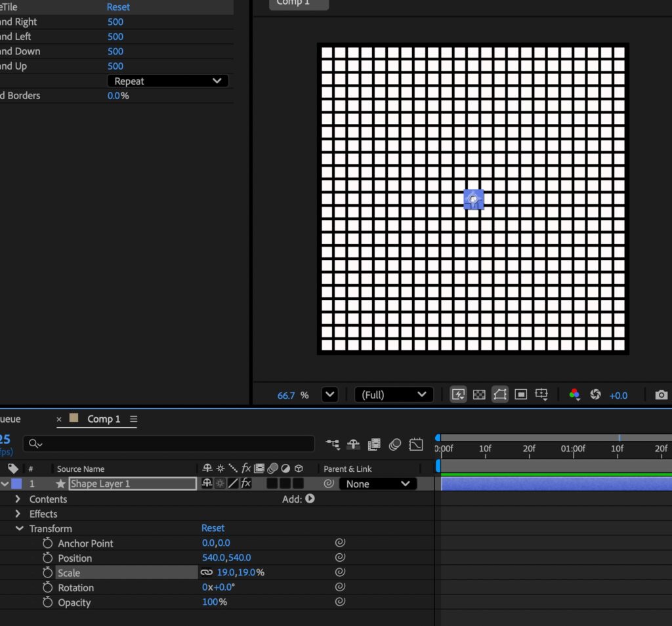Screen dimensions: 672x626
Task: Click the Reset Exposure aperture icon
Action: click(x=596, y=394)
